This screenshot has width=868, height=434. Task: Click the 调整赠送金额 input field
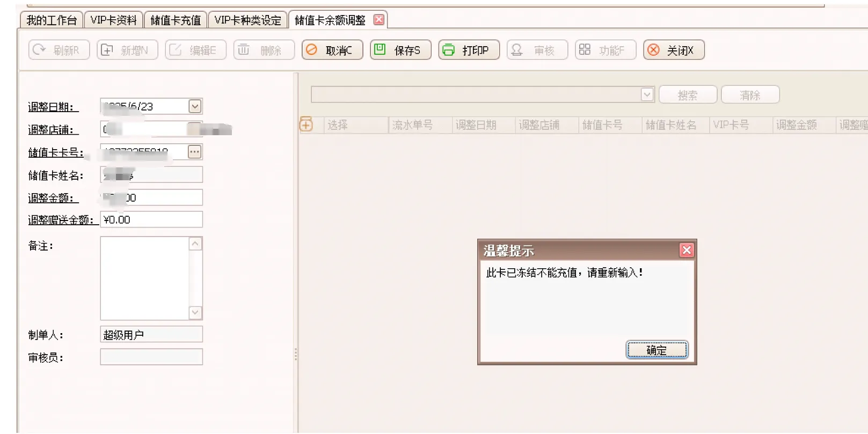tap(151, 219)
